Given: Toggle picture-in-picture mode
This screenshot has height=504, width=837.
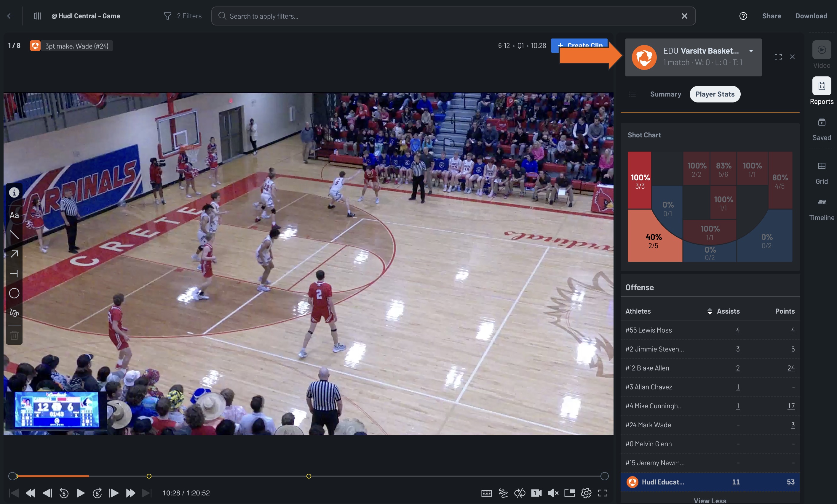Looking at the screenshot, I should click(x=570, y=493).
